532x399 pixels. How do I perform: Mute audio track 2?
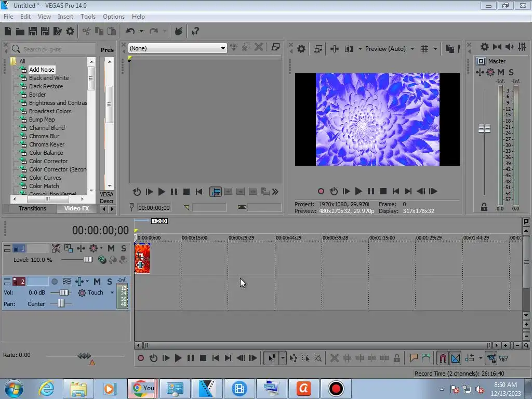pos(97,282)
